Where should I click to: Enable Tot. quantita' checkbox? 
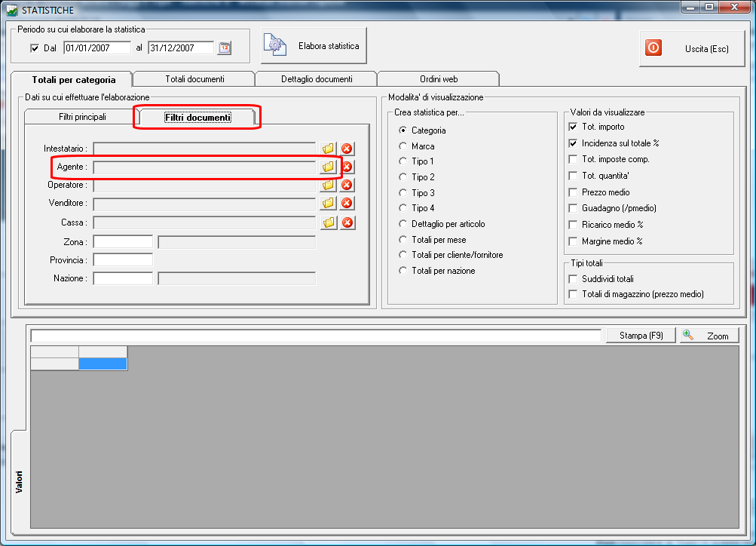[573, 176]
